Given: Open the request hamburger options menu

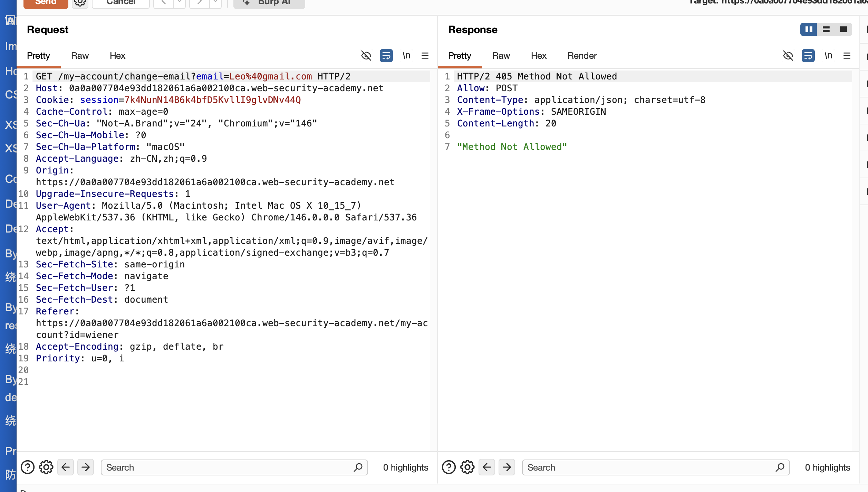Looking at the screenshot, I should [x=425, y=56].
